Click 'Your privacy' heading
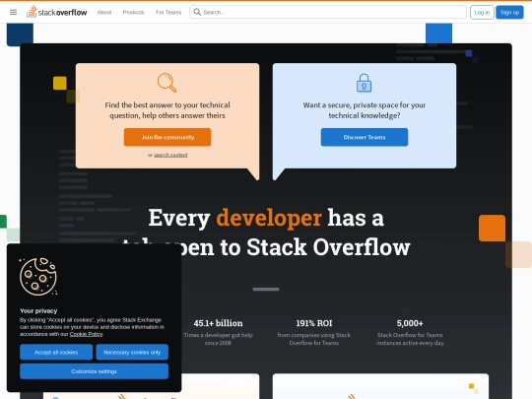 (x=38, y=310)
